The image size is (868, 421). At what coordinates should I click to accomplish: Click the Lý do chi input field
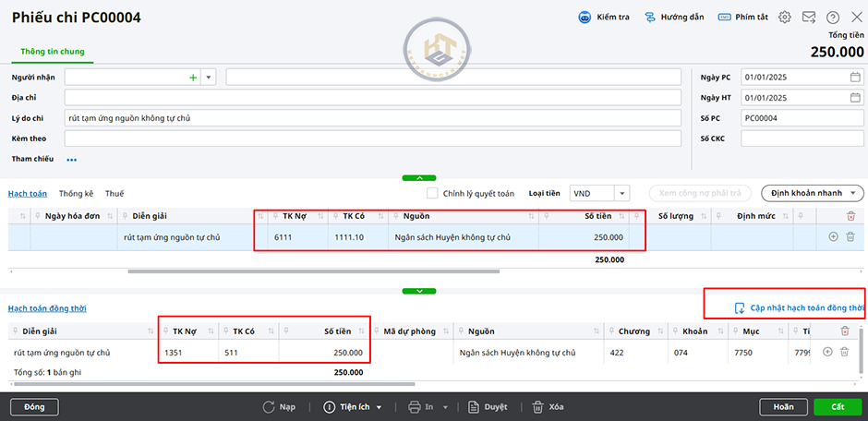374,118
